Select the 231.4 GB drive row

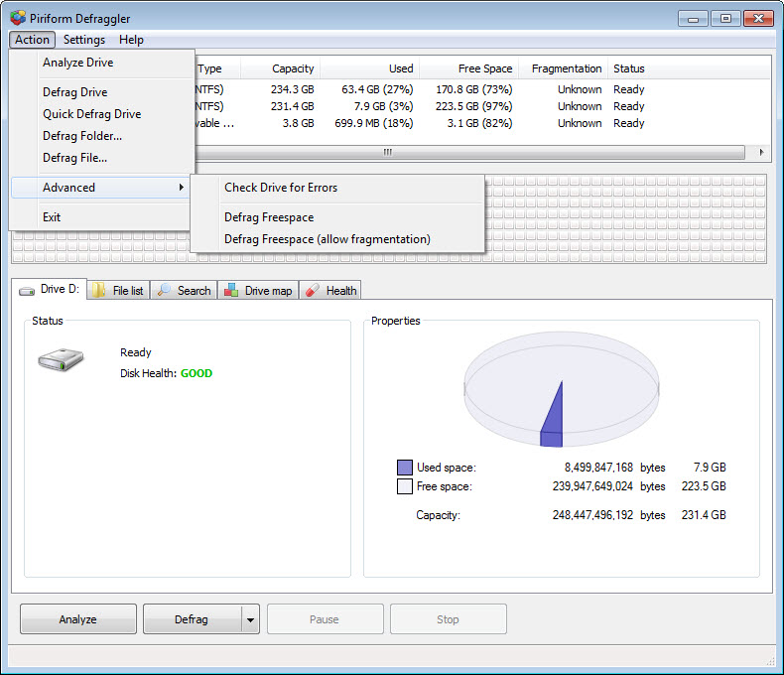click(482, 106)
